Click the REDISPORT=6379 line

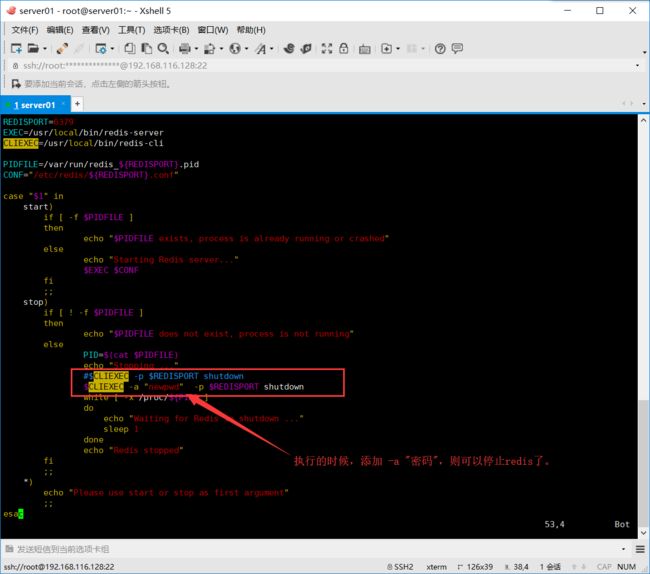38,122
